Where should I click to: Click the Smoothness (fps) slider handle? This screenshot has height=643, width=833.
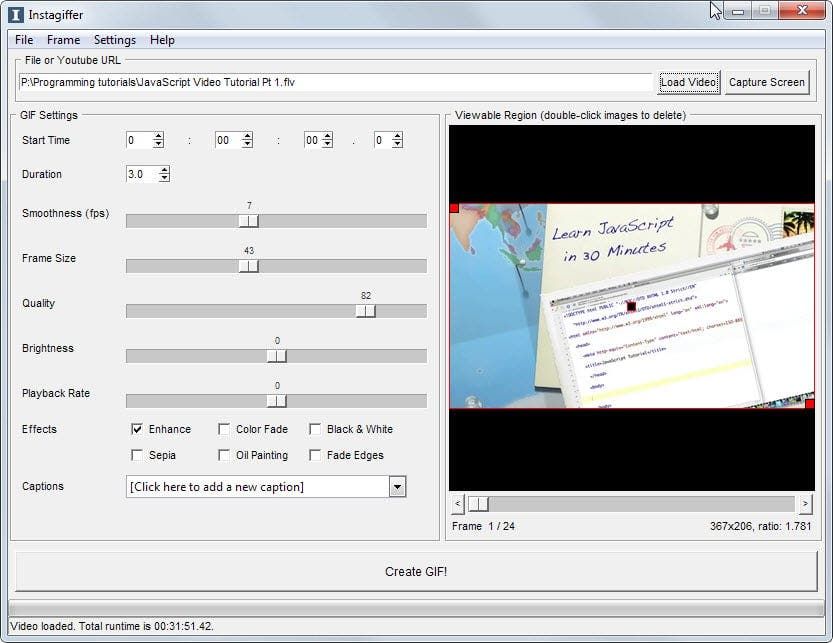(249, 221)
